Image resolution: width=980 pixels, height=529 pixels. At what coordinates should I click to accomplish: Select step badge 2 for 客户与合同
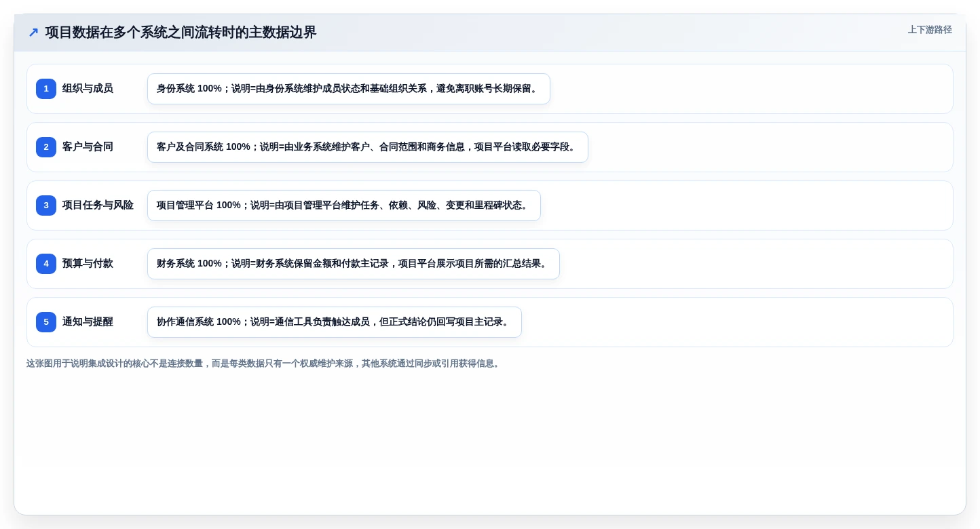(x=46, y=147)
